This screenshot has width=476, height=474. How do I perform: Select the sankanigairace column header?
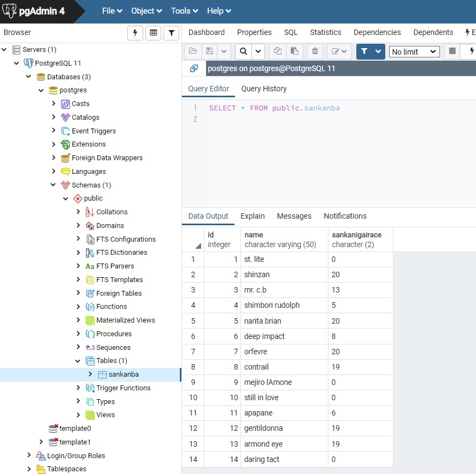[361, 239]
